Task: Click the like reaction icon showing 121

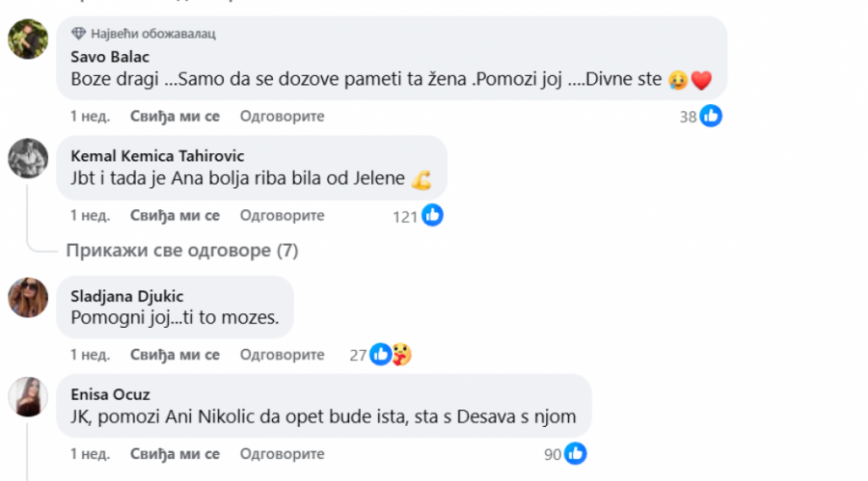Action: pyautogui.click(x=432, y=216)
